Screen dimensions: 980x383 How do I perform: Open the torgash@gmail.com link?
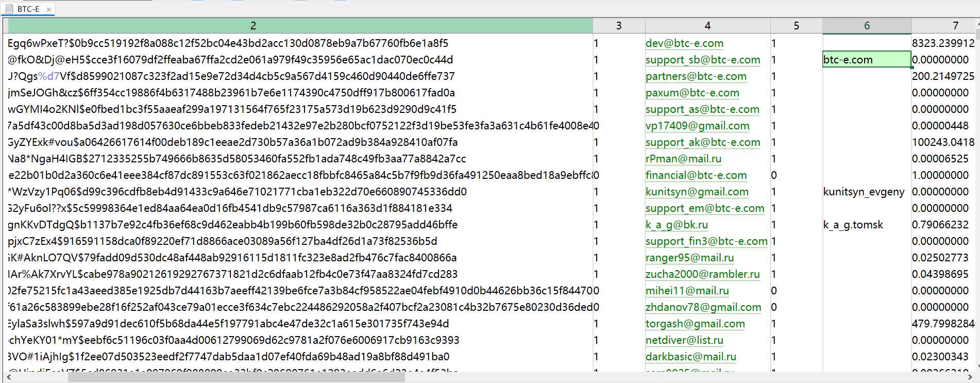(x=696, y=324)
